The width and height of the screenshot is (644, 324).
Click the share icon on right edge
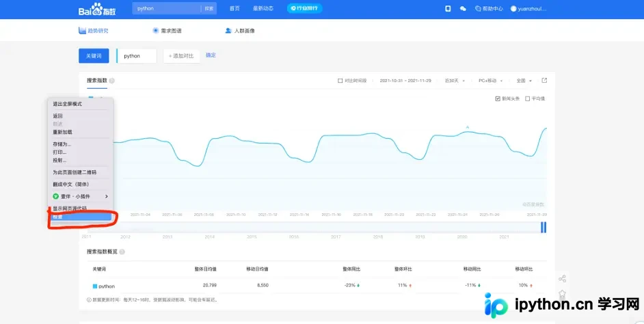point(562,279)
